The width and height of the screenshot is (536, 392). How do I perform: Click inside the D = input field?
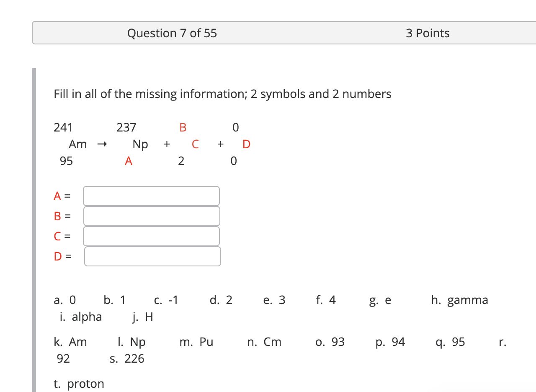coord(152,256)
